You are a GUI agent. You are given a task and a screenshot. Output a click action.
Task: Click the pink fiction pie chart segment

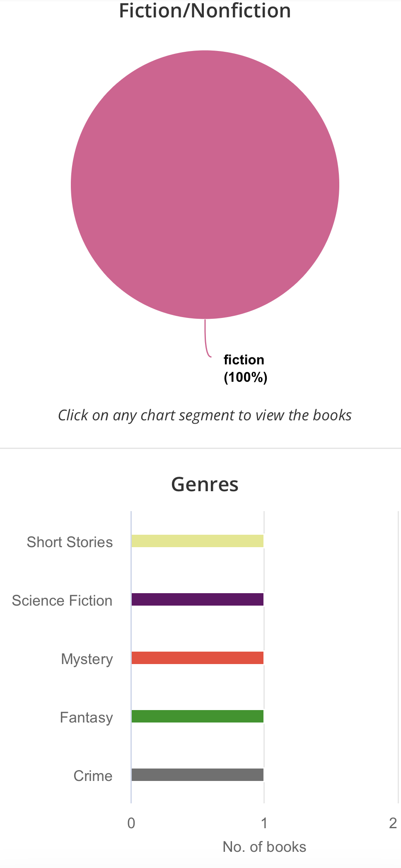[205, 184]
